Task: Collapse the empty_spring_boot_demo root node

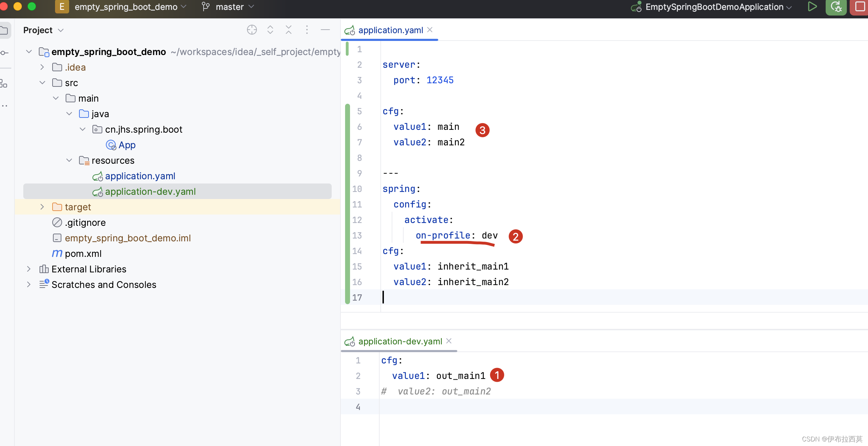Action: pyautogui.click(x=29, y=52)
